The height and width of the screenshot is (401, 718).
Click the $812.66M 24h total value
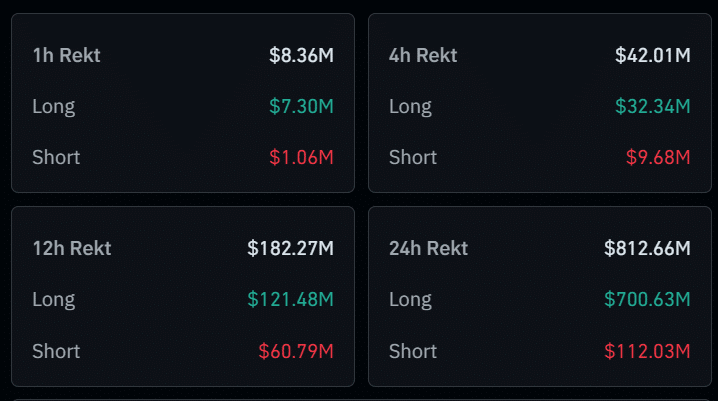coord(648,248)
